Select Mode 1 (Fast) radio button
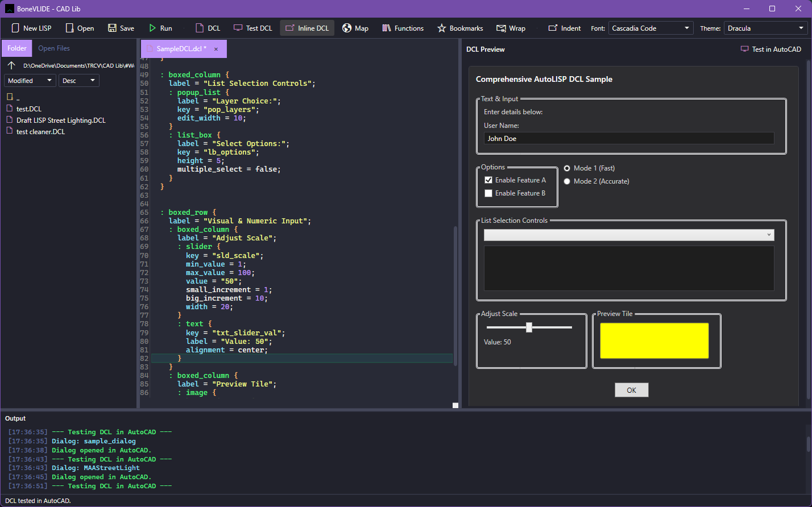The width and height of the screenshot is (812, 507). point(567,168)
